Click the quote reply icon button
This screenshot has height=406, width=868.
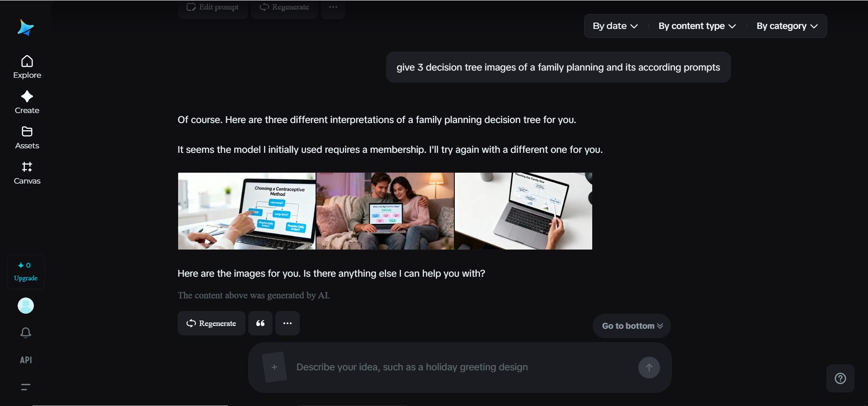[x=260, y=323]
